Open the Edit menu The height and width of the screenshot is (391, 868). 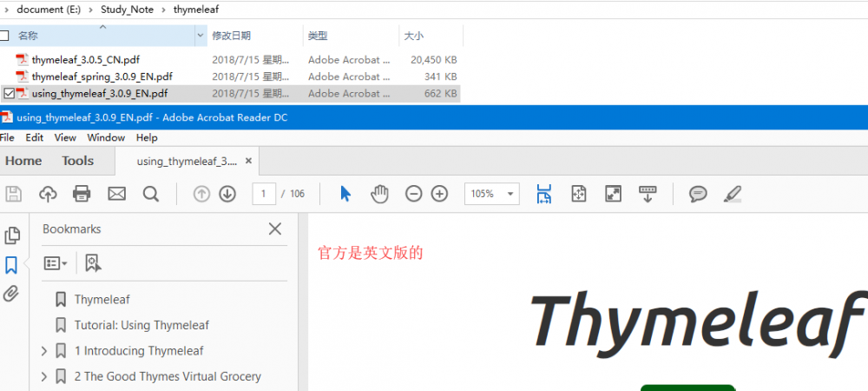click(35, 137)
